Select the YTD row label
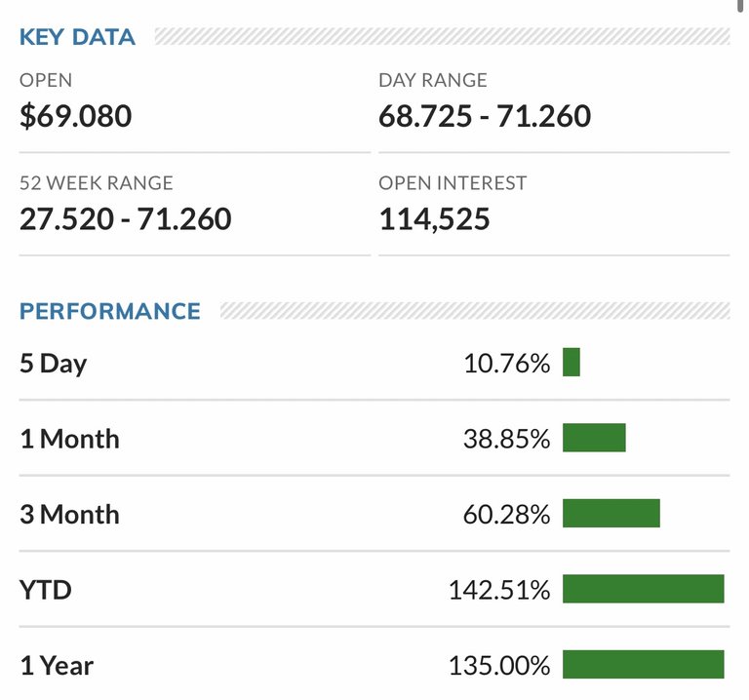 45,590
